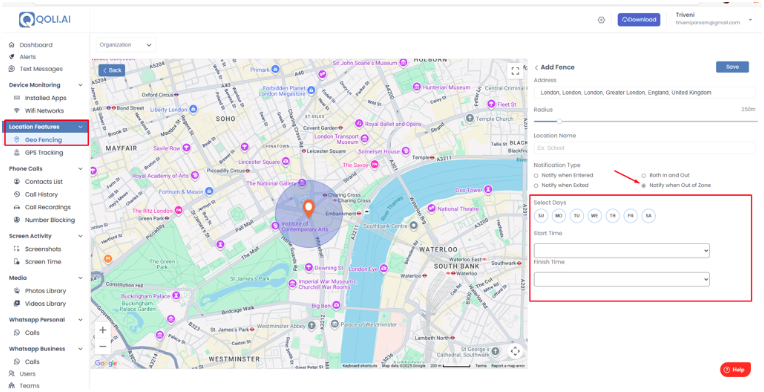The height and width of the screenshot is (392, 764).
Task: Select Notify when Entered radio button
Action: [536, 175]
